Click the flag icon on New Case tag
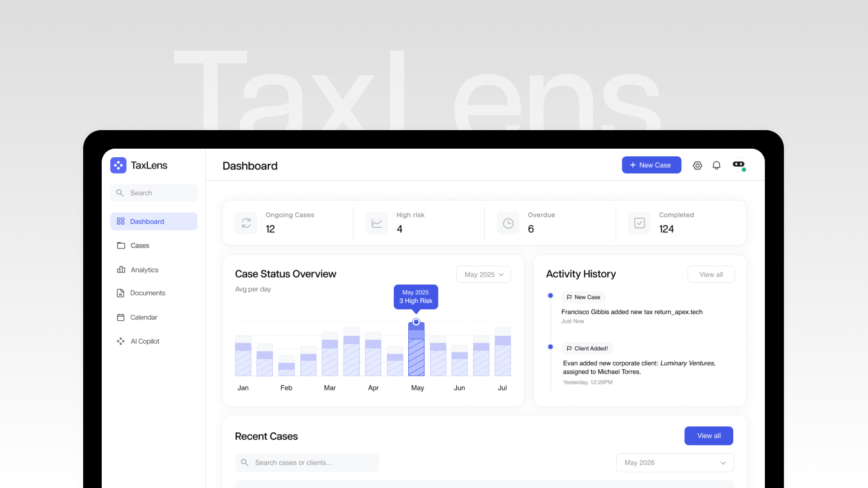Screen dimensions: 868x488 [569, 297]
